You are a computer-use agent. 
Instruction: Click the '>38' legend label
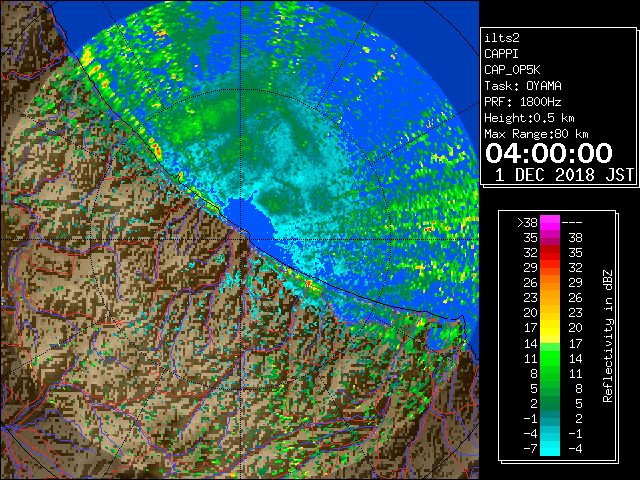(x=527, y=223)
